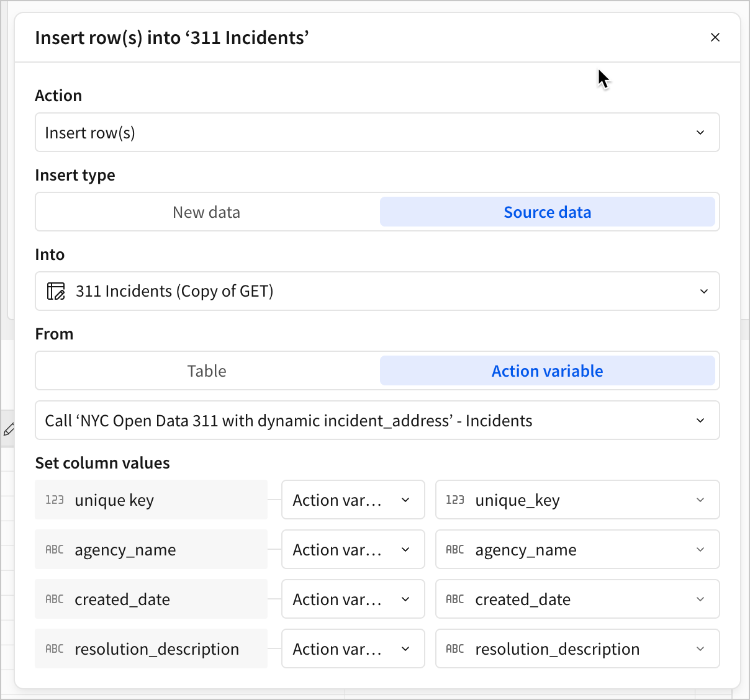Click the 'Insert type' label
The width and height of the screenshot is (750, 700).
[75, 175]
